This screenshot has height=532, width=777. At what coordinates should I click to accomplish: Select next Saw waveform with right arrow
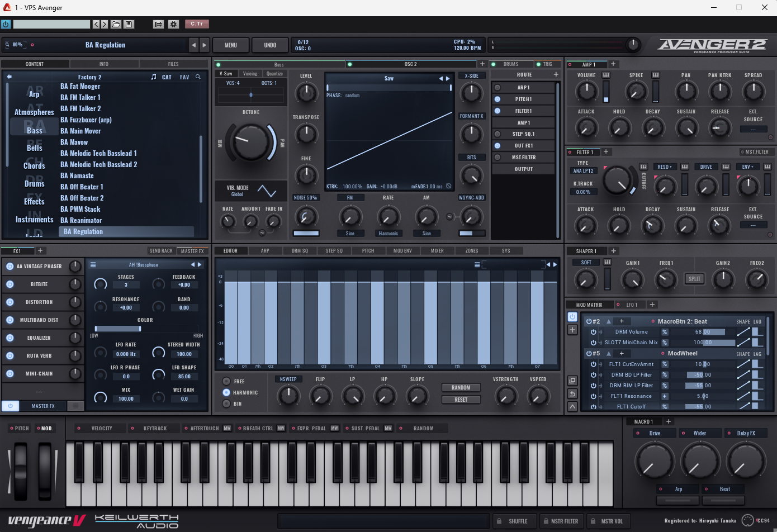(x=448, y=78)
